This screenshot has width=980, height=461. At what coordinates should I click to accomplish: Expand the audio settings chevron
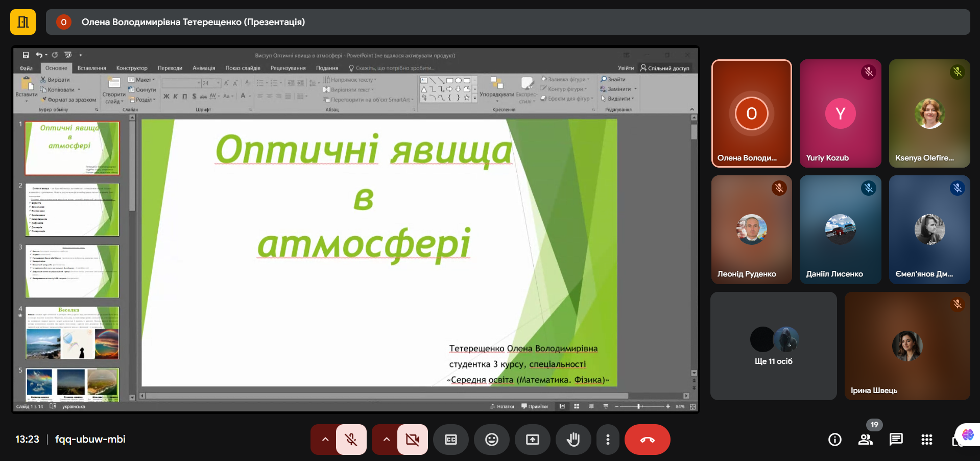(x=325, y=440)
